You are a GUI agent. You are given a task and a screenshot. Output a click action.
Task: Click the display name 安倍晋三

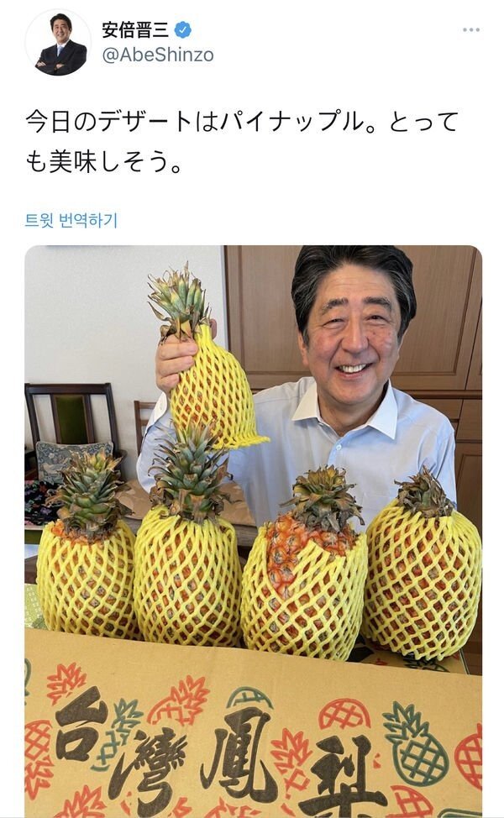(x=135, y=30)
